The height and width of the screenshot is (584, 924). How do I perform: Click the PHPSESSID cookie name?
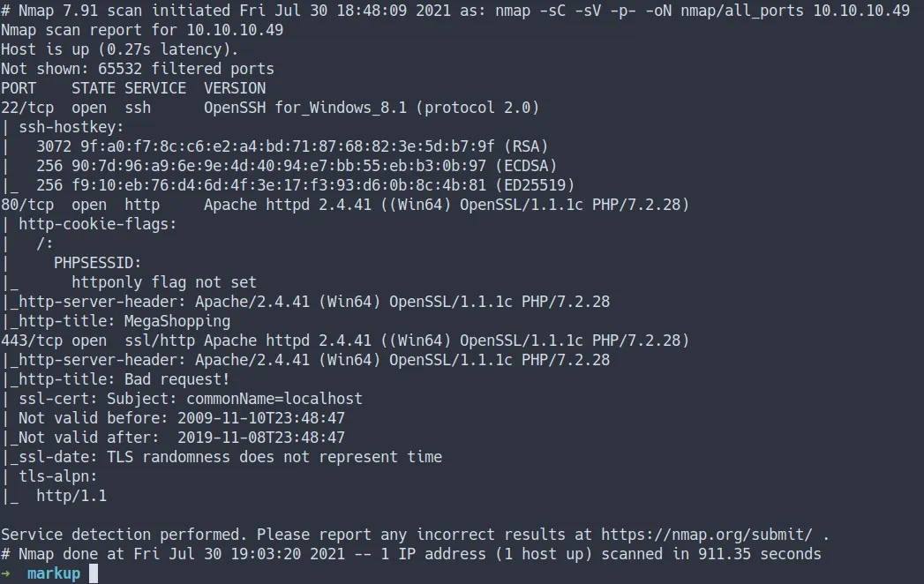click(97, 263)
